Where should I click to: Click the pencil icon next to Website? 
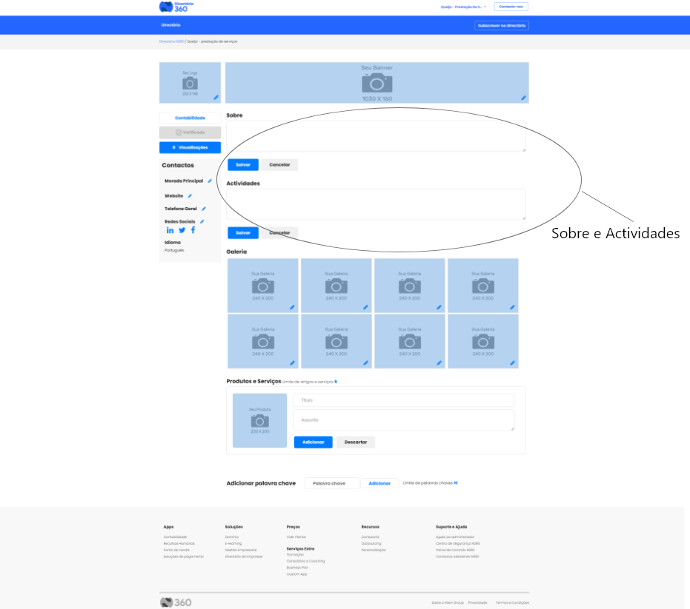[x=190, y=195]
